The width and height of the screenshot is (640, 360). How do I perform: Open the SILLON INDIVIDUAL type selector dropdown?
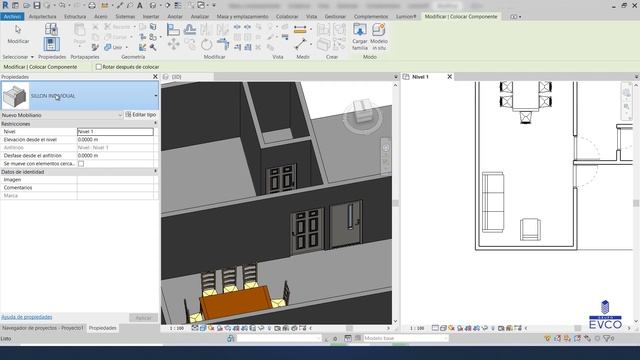point(156,96)
